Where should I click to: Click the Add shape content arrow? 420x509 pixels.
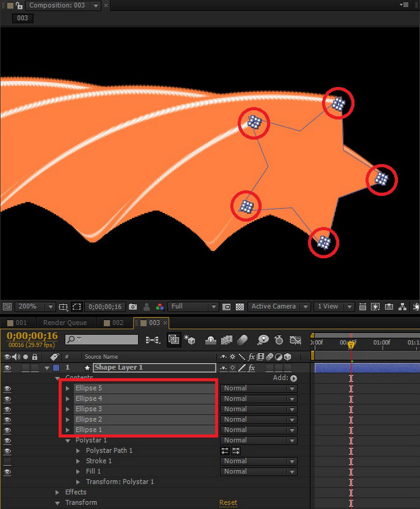[x=294, y=378]
